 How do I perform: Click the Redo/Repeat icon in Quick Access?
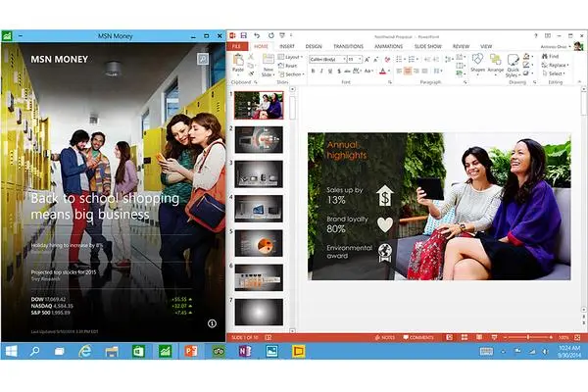click(270, 35)
